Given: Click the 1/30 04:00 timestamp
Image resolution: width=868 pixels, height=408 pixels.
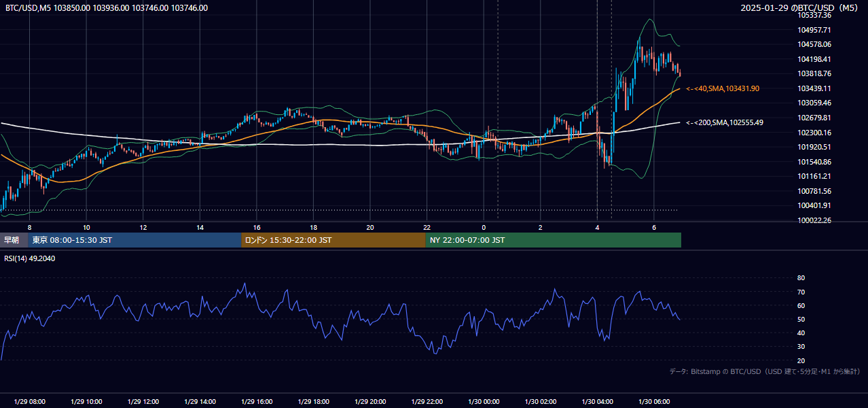Looking at the screenshot, I should [597, 402].
